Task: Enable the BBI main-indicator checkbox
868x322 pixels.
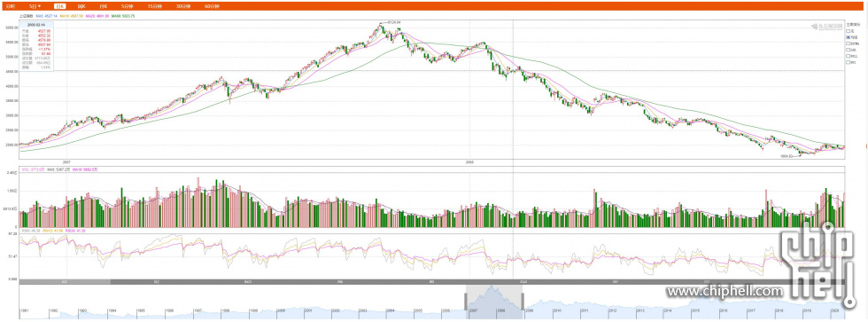Action: tap(849, 63)
